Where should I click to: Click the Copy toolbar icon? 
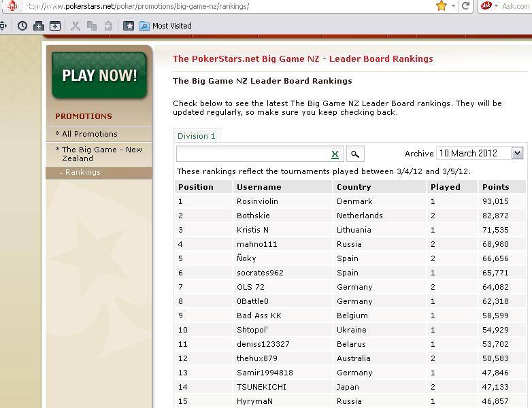pyautogui.click(x=92, y=26)
